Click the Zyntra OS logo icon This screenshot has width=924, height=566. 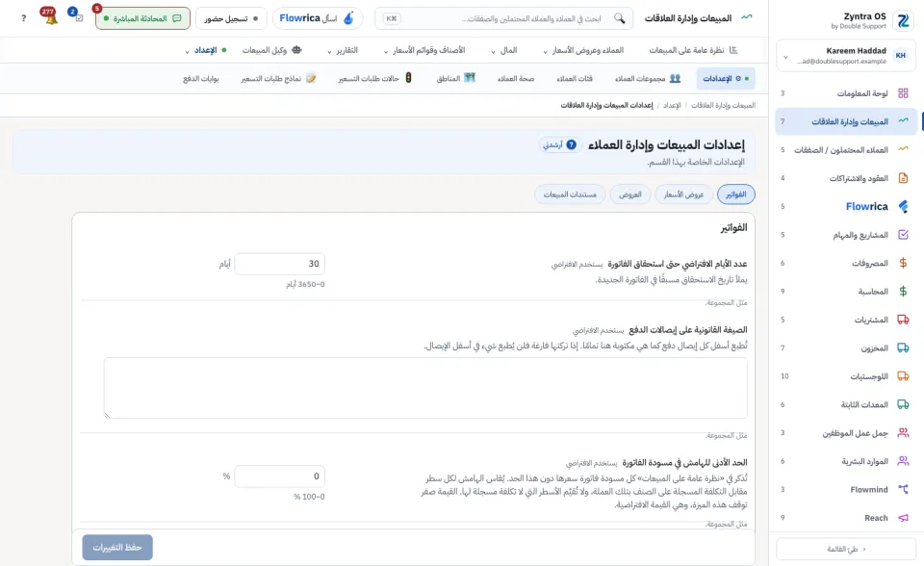tap(903, 20)
